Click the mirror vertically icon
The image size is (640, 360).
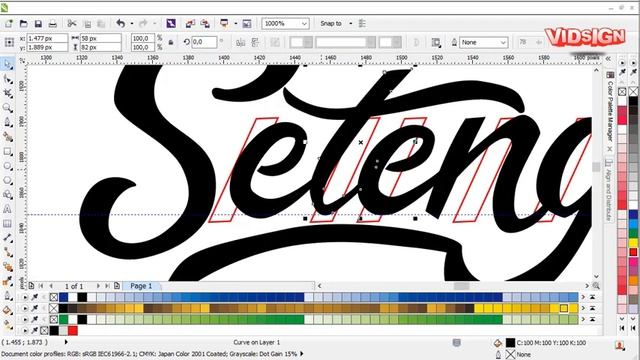256,42
